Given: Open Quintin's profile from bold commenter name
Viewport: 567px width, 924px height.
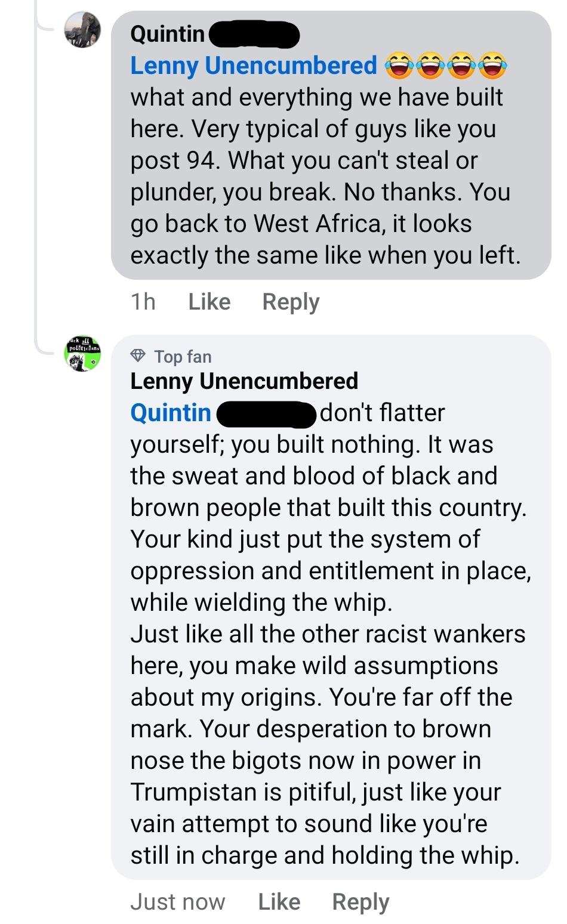Looking at the screenshot, I should click(168, 34).
